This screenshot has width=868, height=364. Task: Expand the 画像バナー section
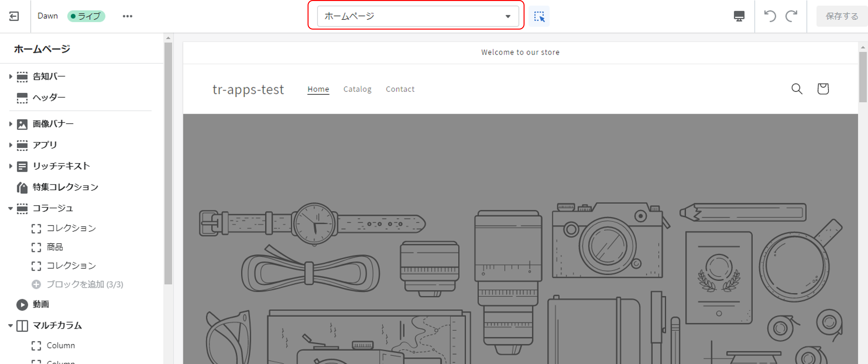point(10,124)
